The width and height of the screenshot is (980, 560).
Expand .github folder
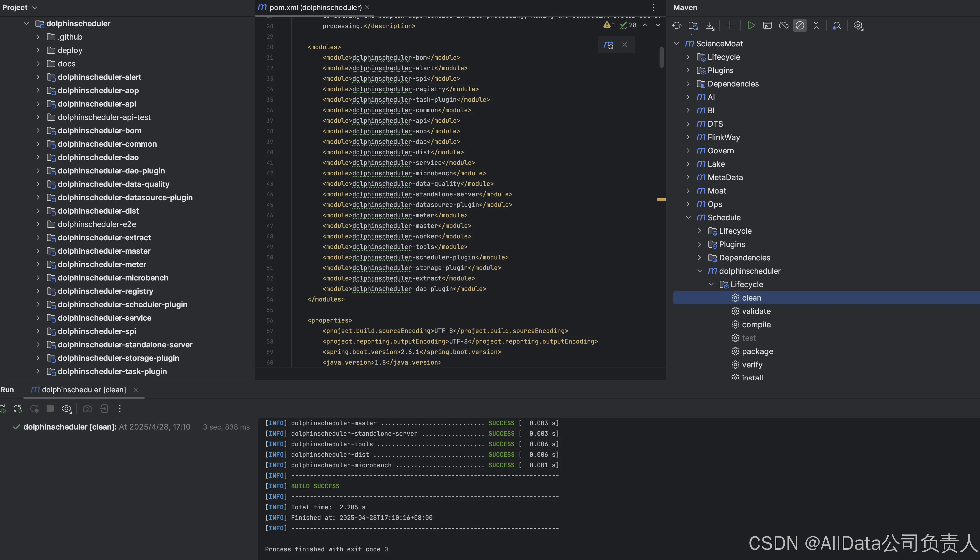pos(38,37)
